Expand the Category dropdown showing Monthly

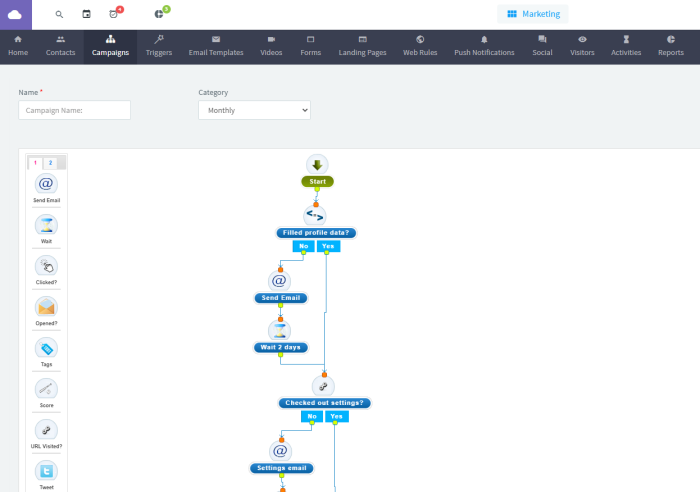click(254, 110)
